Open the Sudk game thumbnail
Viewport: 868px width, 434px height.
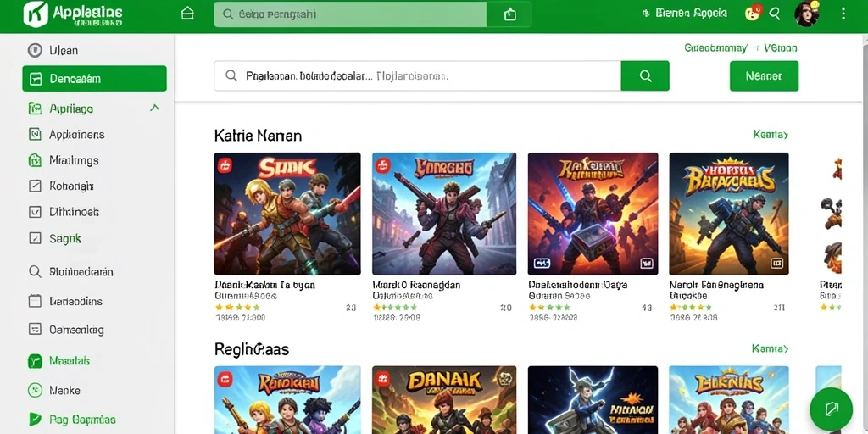[287, 214]
